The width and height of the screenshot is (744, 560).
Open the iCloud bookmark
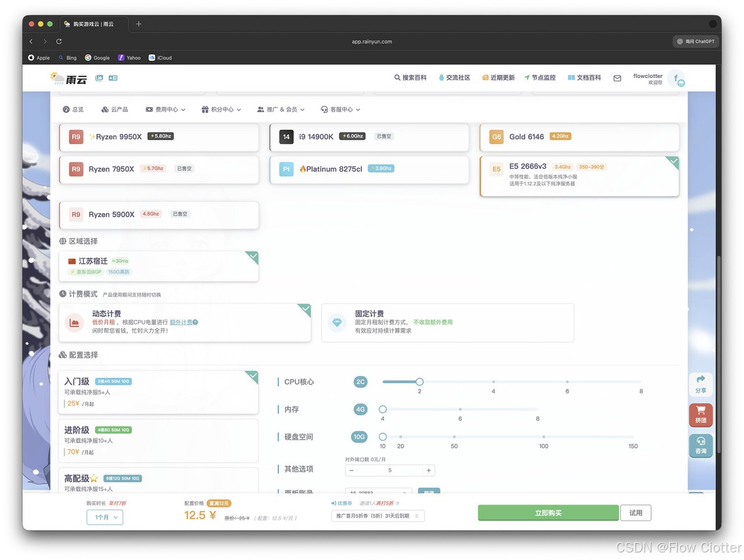coord(160,58)
